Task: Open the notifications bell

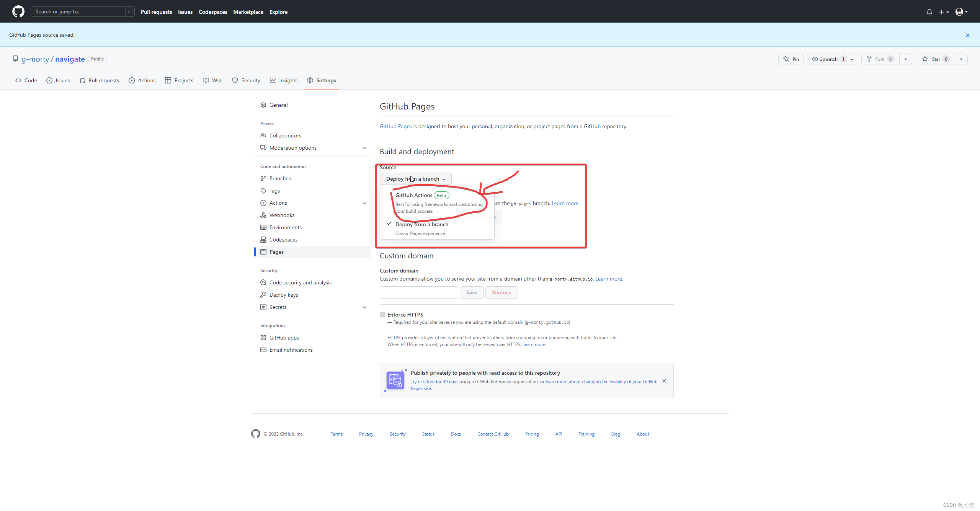Action: [x=929, y=12]
